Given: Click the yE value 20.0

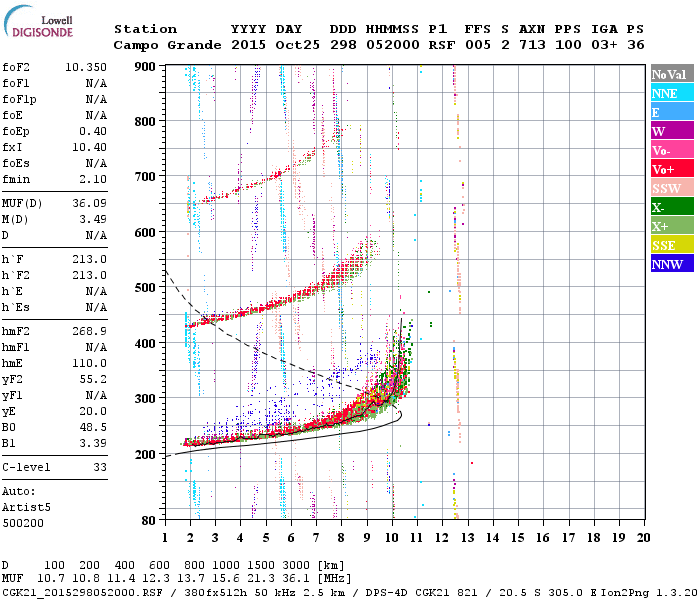Looking at the screenshot, I should point(93,412).
